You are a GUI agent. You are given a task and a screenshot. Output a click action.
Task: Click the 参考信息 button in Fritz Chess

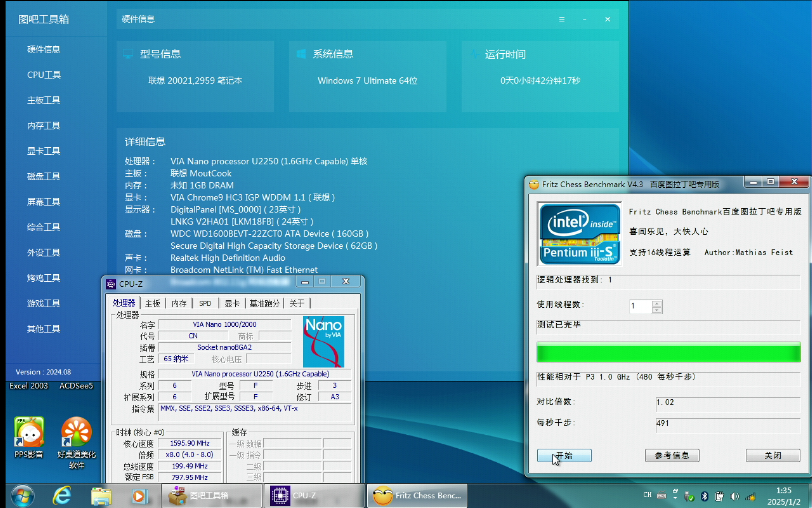pos(672,456)
